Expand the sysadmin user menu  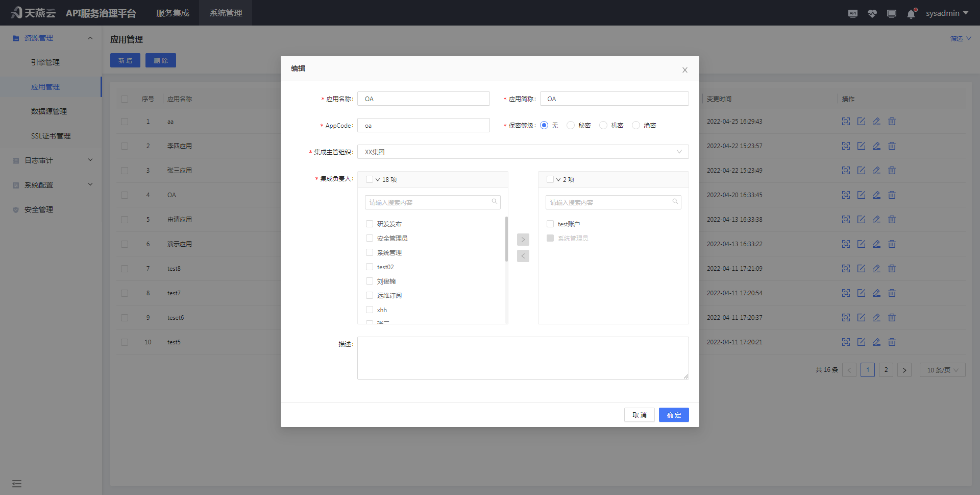pos(947,13)
